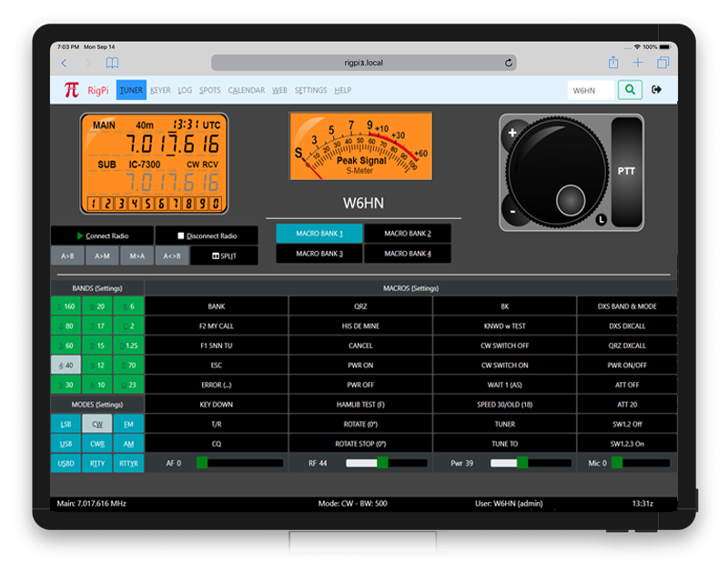Click the W6HN callsign search field
Image resolution: width=728 pixels, height=571 pixels.
(x=591, y=90)
